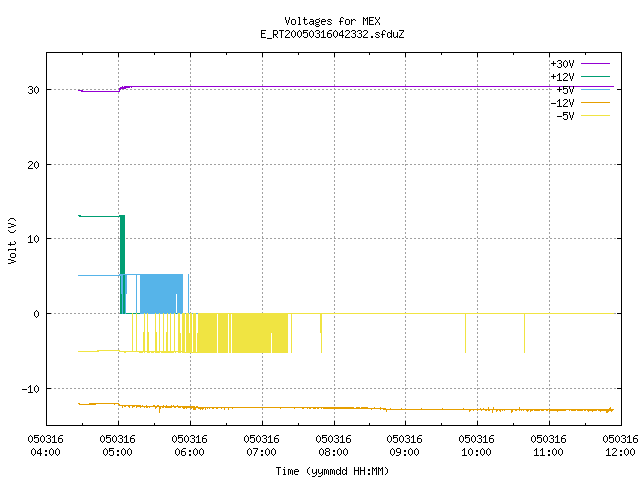Click the y-axis tick label 30
This screenshot has height=480, width=640.
click(33, 90)
